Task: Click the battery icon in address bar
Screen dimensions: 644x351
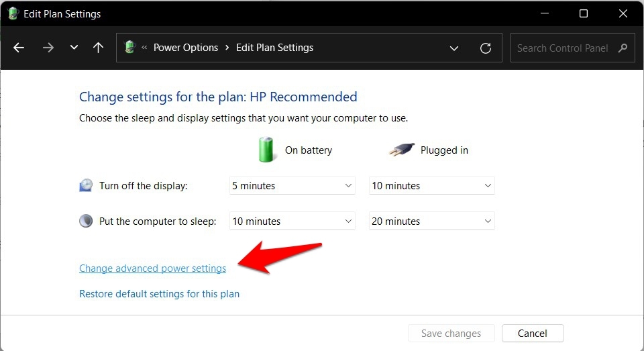Action: point(130,48)
